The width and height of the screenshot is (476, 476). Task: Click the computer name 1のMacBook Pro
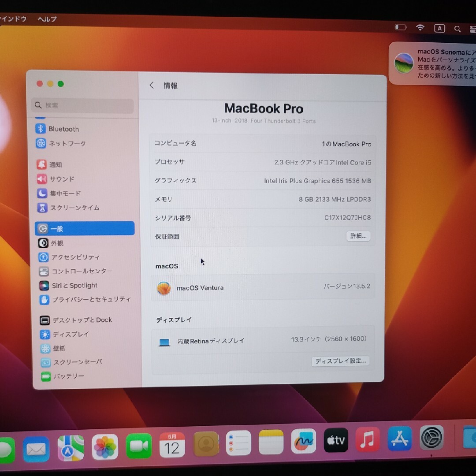(x=346, y=144)
